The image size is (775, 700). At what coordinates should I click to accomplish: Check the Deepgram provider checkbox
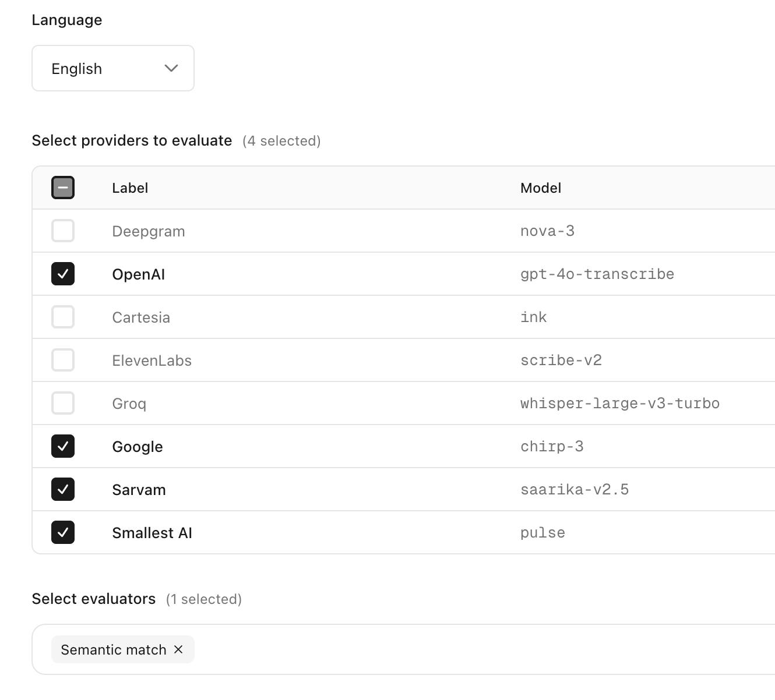(x=63, y=231)
